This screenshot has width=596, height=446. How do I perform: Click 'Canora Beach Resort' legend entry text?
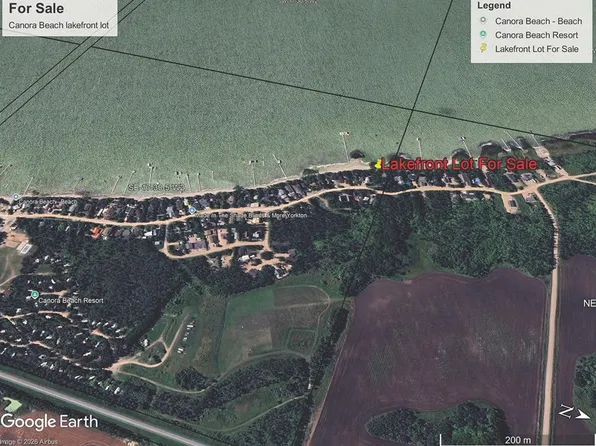point(536,35)
